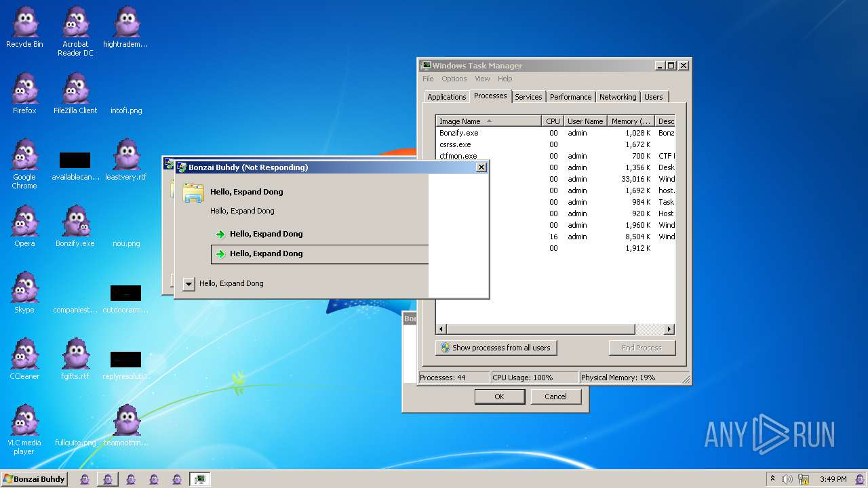The height and width of the screenshot is (488, 868).
Task: Open FileZilla Client desktop icon
Action: [75, 94]
